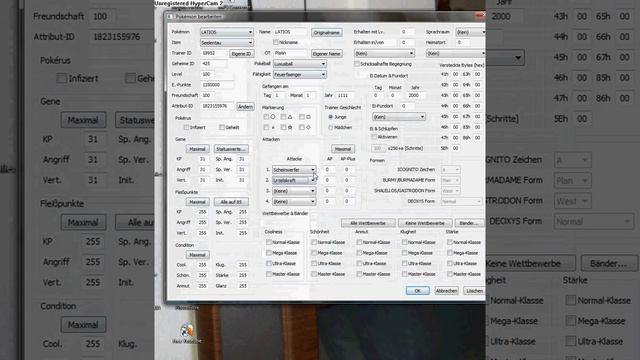Check Coolness Normal-Klasse
Viewport: 640px width, 360px height.
coord(269,242)
